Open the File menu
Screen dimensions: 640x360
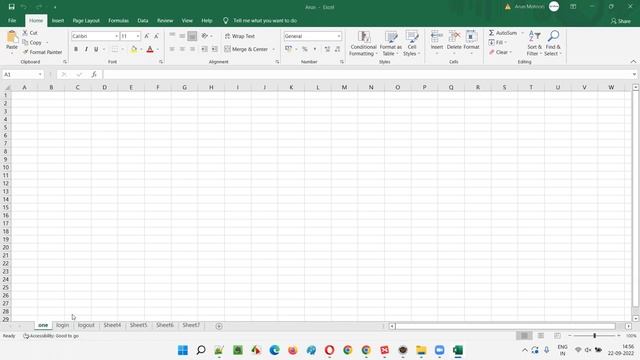pos(12,20)
